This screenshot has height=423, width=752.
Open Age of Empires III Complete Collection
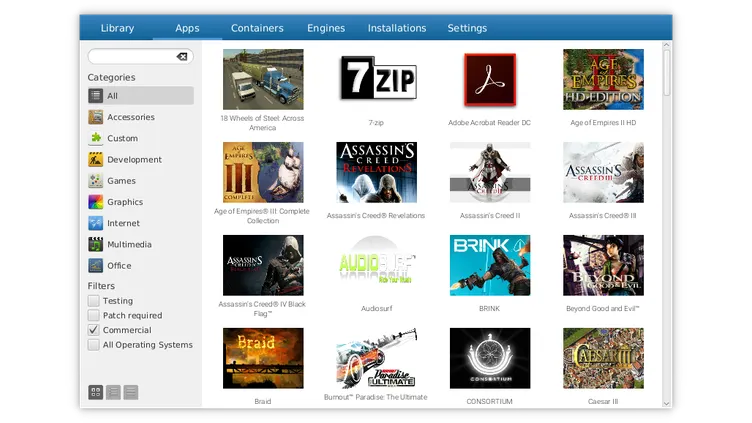tap(263, 172)
